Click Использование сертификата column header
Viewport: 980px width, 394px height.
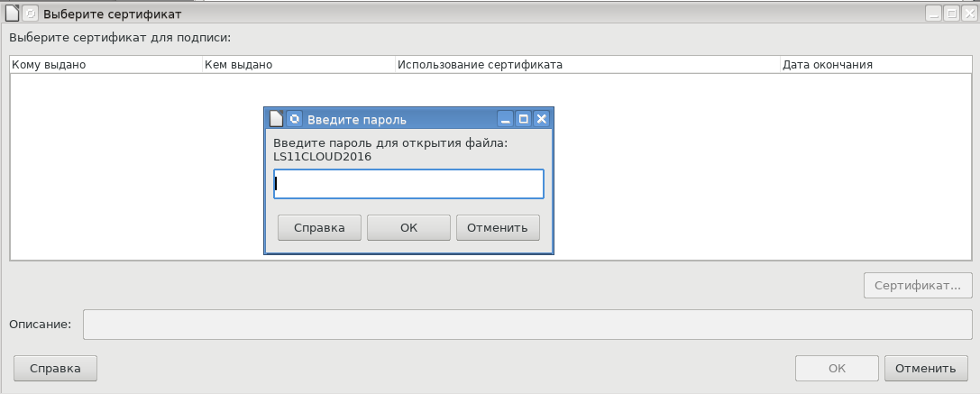pos(588,64)
